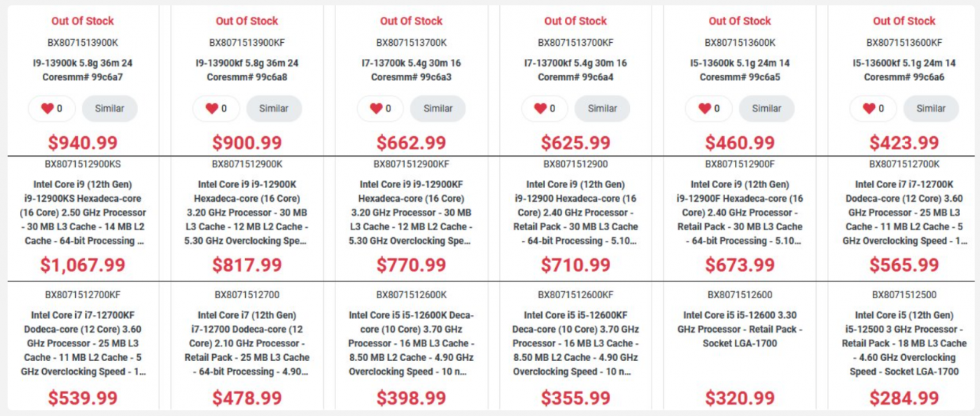980x416 pixels.
Task: Select Intel Core i5-12600 3.30 GHz listing
Action: click(740, 330)
